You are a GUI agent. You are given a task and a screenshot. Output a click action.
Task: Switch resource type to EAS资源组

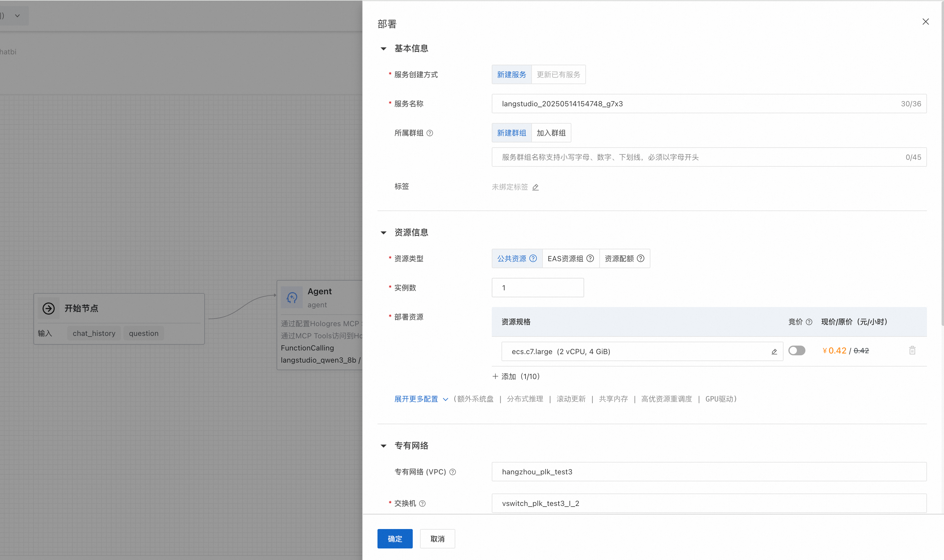565,258
